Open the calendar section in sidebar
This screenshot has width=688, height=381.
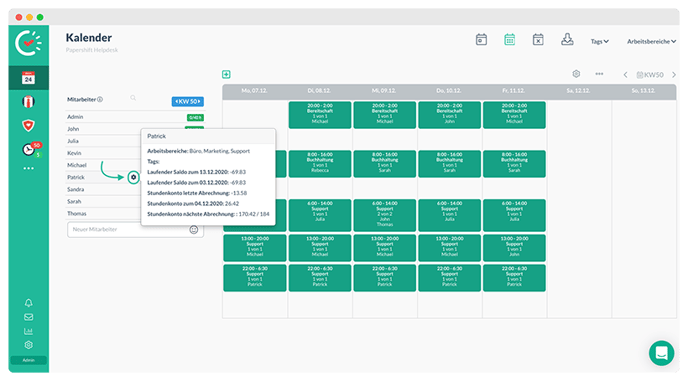tap(29, 78)
